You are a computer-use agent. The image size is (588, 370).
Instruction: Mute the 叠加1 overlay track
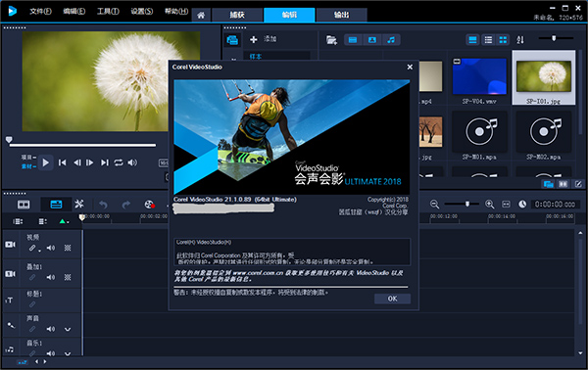pos(51,278)
